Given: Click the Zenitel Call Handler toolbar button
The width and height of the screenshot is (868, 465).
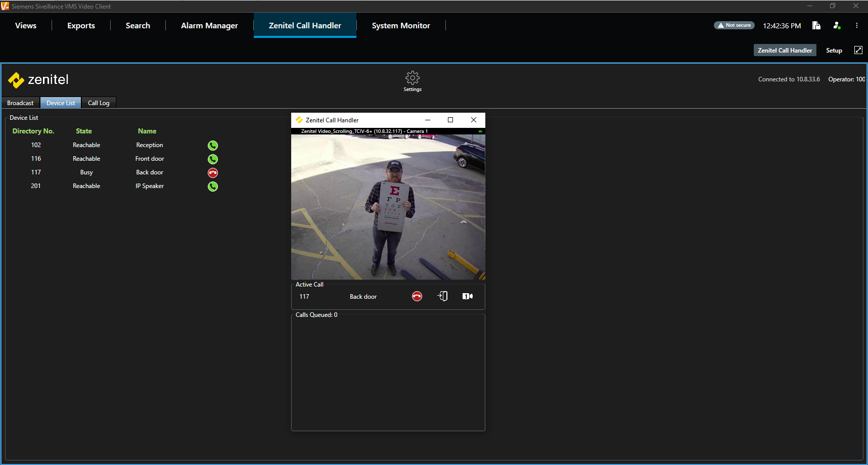Looking at the screenshot, I should point(785,51).
